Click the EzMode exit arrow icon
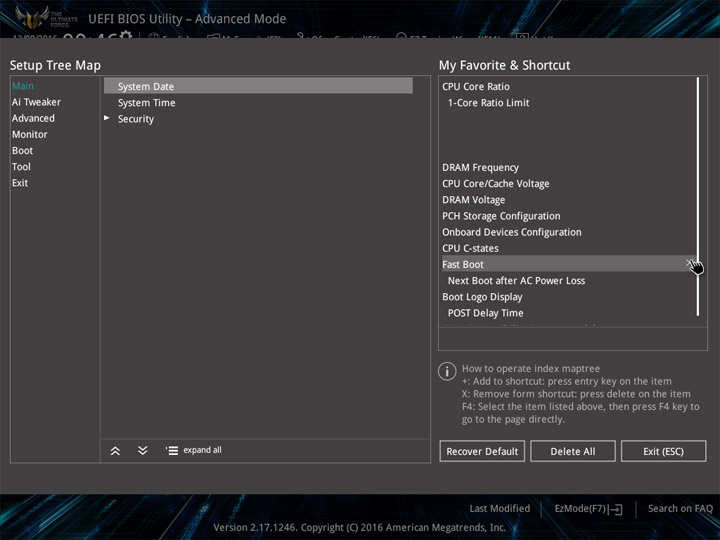 point(617,509)
